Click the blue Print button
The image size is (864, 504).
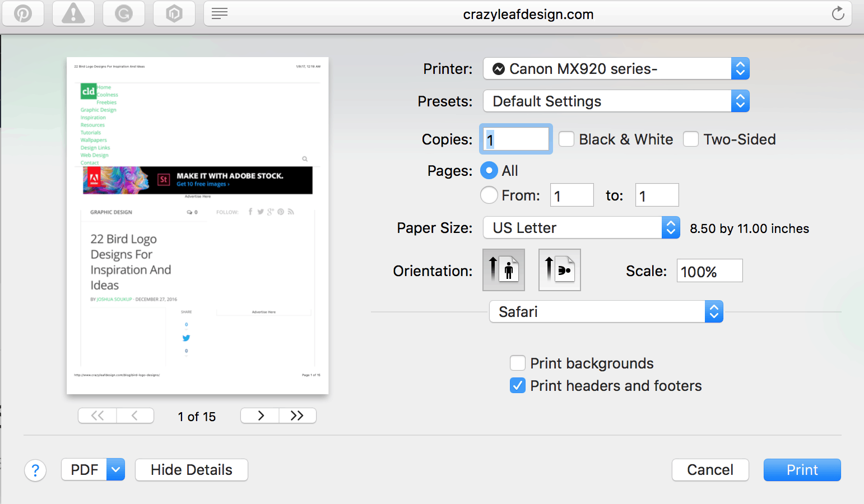click(x=802, y=470)
